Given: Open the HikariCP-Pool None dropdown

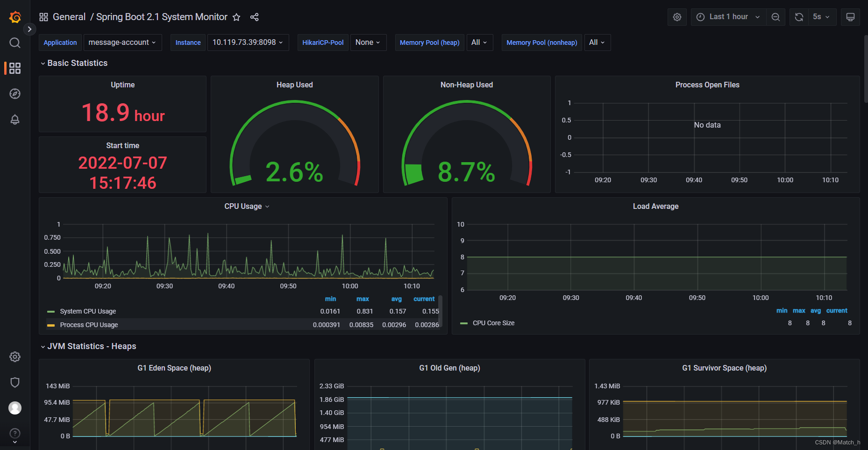Looking at the screenshot, I should [x=368, y=43].
